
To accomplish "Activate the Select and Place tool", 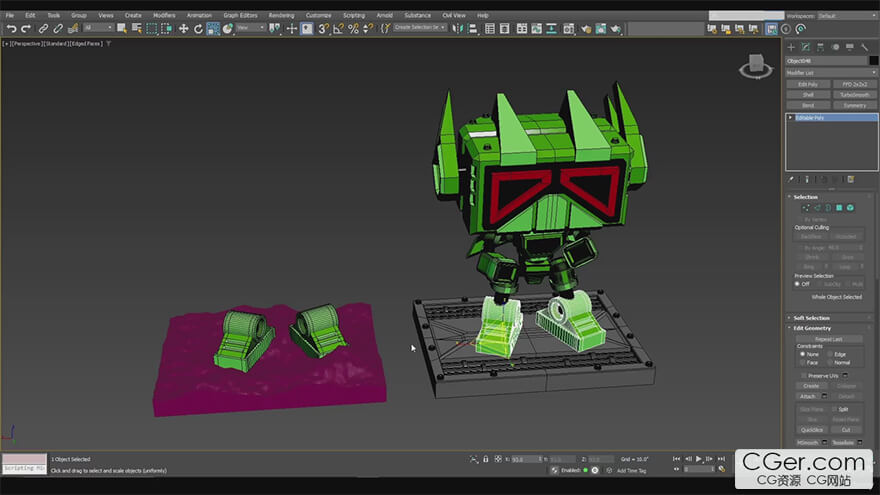I will click(228, 28).
